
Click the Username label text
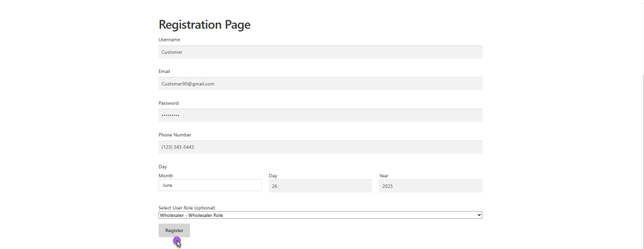click(x=169, y=40)
